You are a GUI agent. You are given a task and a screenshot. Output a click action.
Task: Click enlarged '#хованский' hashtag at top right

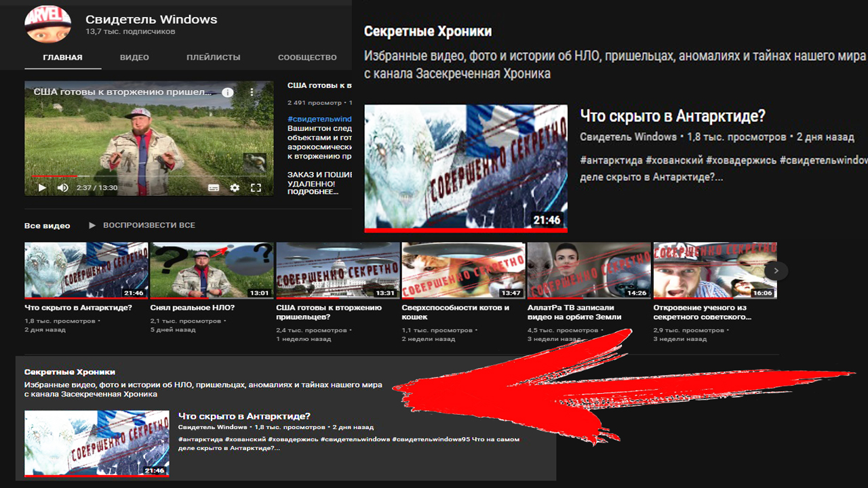[674, 161]
